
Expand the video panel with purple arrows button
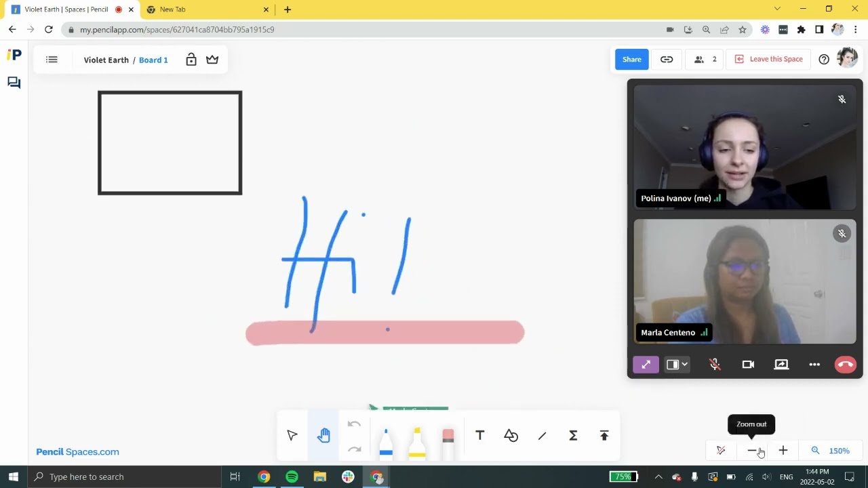(x=646, y=365)
